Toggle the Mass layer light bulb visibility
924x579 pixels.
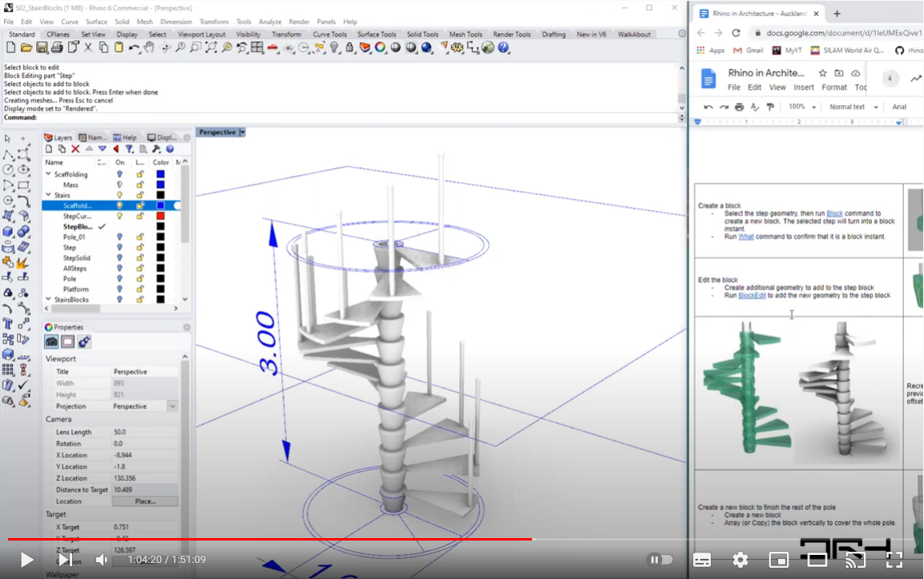(x=119, y=184)
